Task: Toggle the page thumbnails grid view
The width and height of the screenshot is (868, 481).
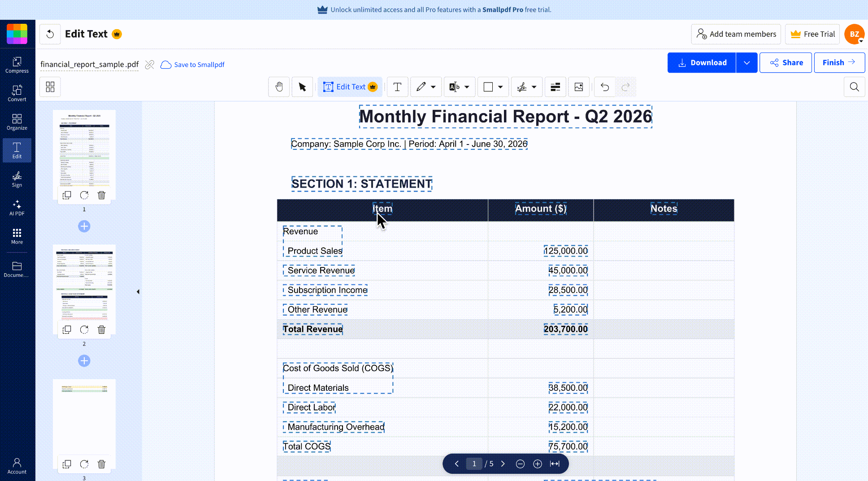Action: click(x=50, y=87)
